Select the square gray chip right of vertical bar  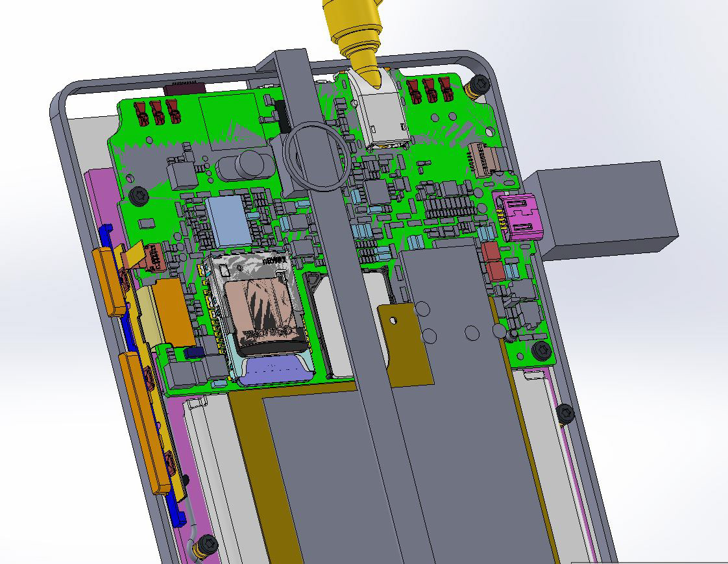point(378,191)
